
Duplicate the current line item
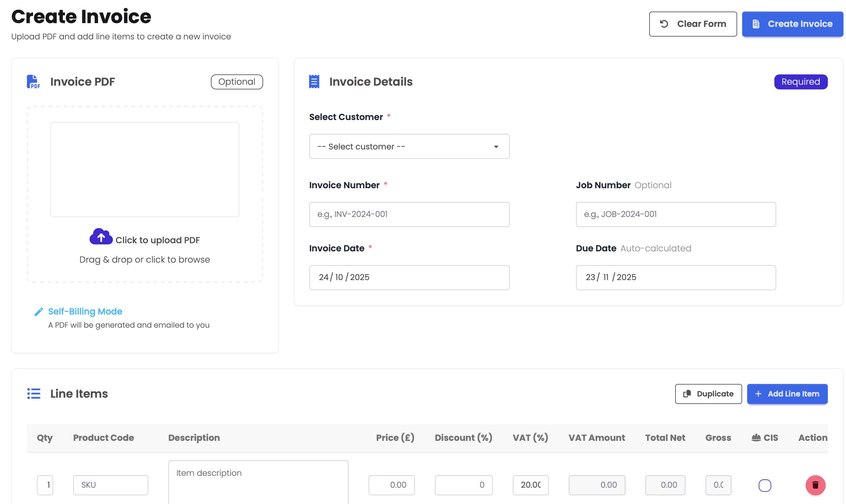pyautogui.click(x=708, y=394)
